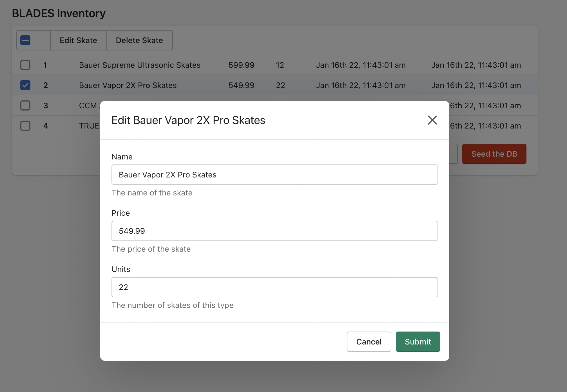Uncheck the Bauer Vapor 2X Pro checkbox
This screenshot has height=392, width=567.
(x=25, y=85)
